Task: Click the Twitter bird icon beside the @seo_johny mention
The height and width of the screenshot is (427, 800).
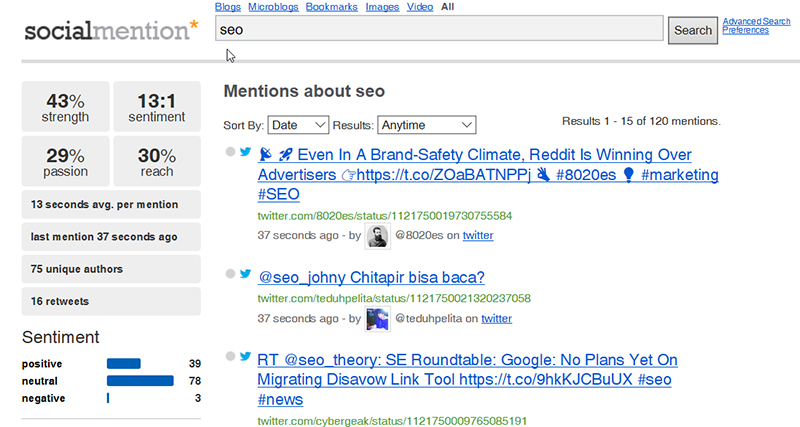Action: [x=245, y=273]
